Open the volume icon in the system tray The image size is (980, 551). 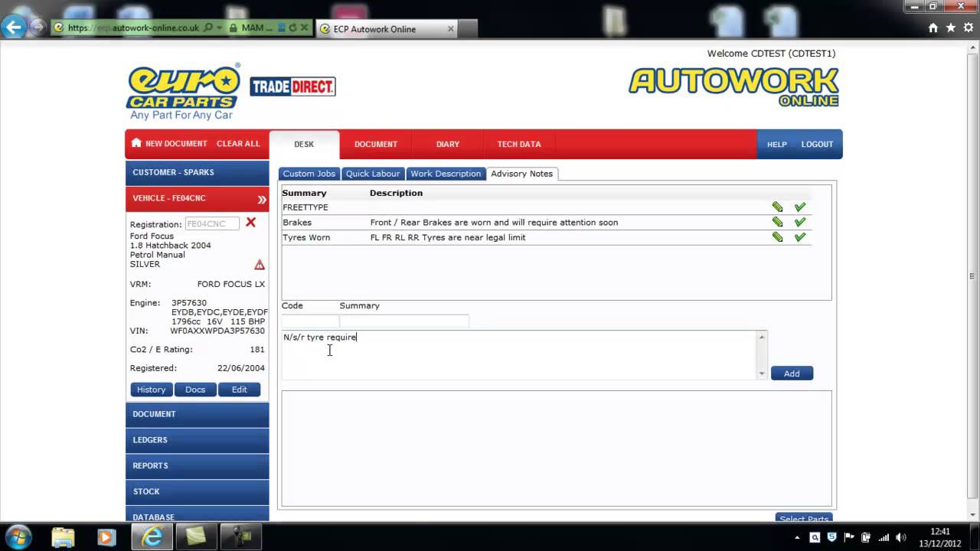900,537
